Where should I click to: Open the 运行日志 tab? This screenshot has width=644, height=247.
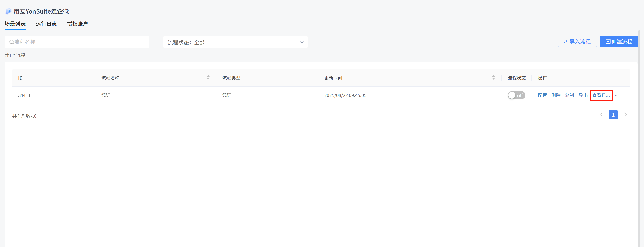(46, 24)
